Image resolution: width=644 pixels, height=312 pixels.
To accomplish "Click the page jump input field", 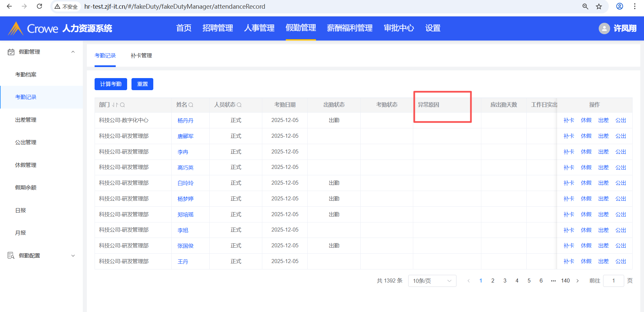I will click(x=613, y=281).
